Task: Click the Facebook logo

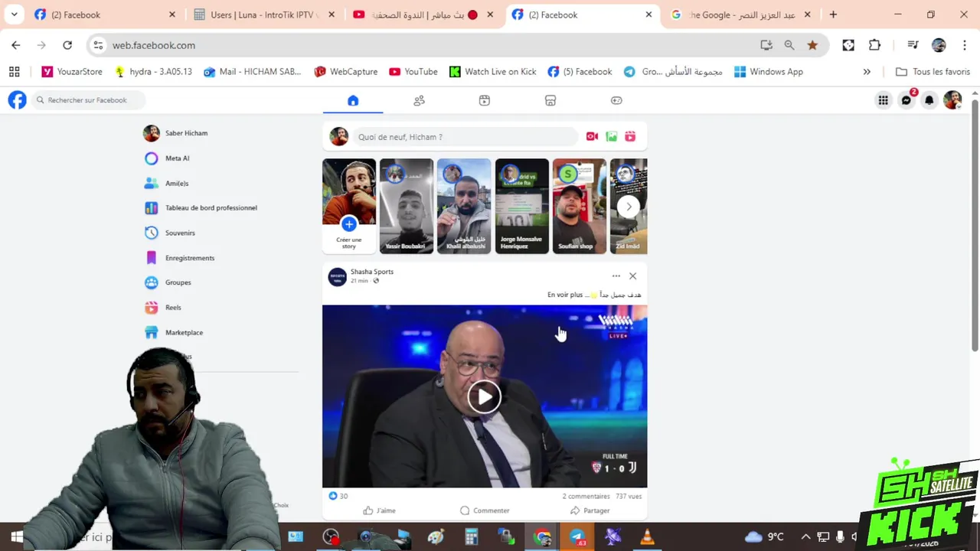Action: 17,100
